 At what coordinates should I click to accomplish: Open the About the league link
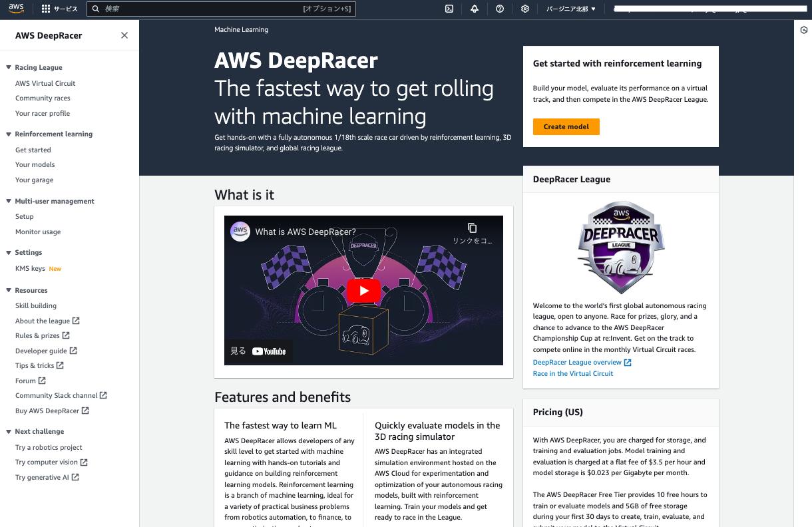click(x=43, y=321)
